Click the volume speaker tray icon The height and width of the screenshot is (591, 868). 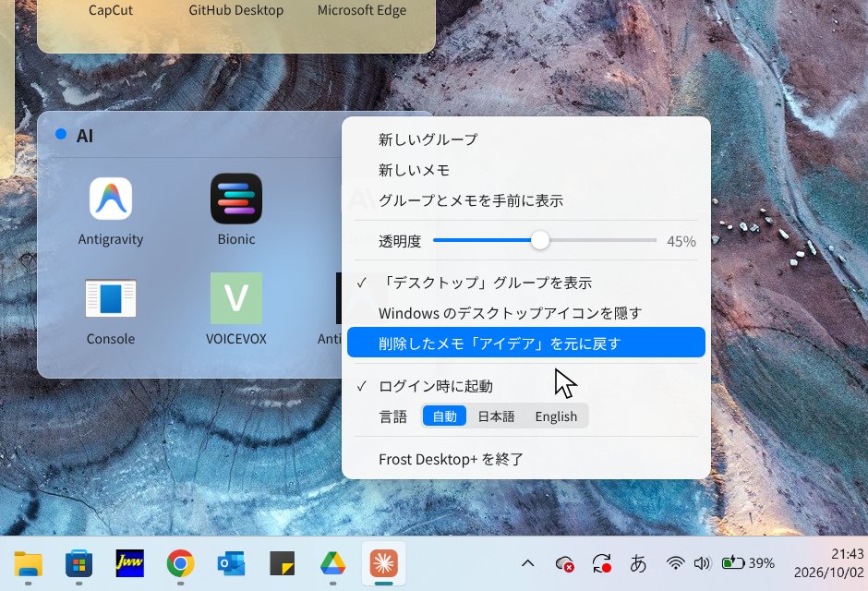coord(702,563)
